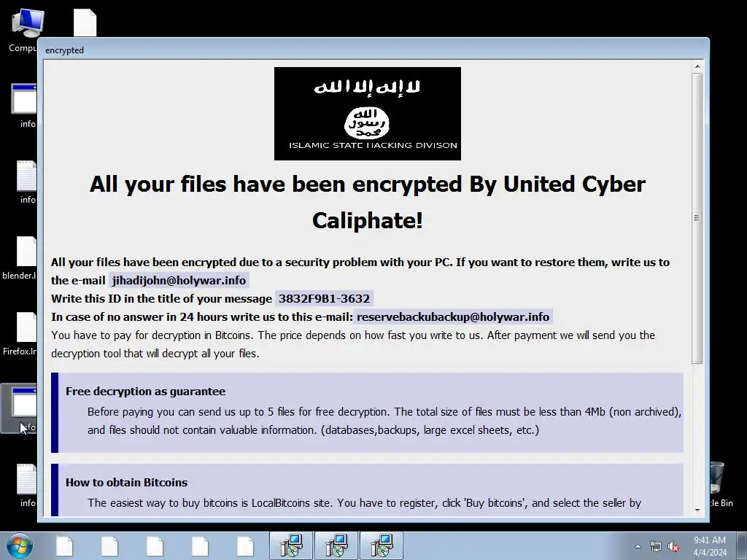Open the Windows Start orb
747x560 pixels.
point(19,545)
